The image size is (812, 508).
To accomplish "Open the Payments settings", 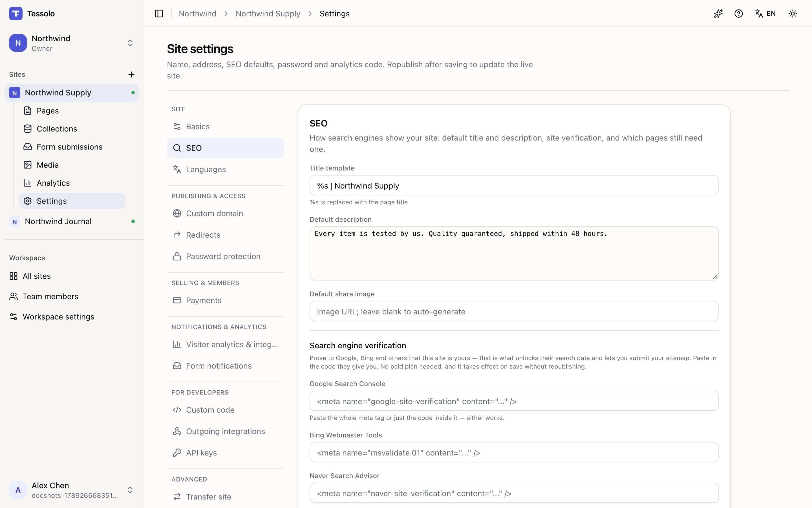I will [226, 301].
